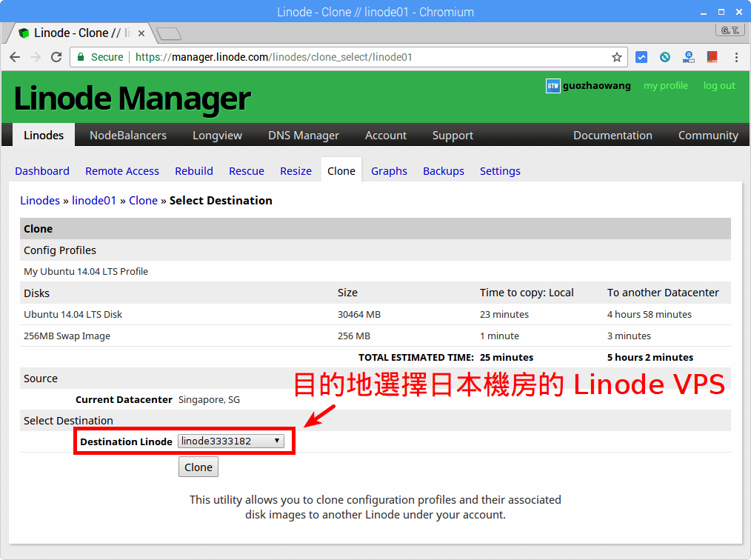Click the Linode Manager logo
This screenshot has height=560, width=751.
click(130, 99)
